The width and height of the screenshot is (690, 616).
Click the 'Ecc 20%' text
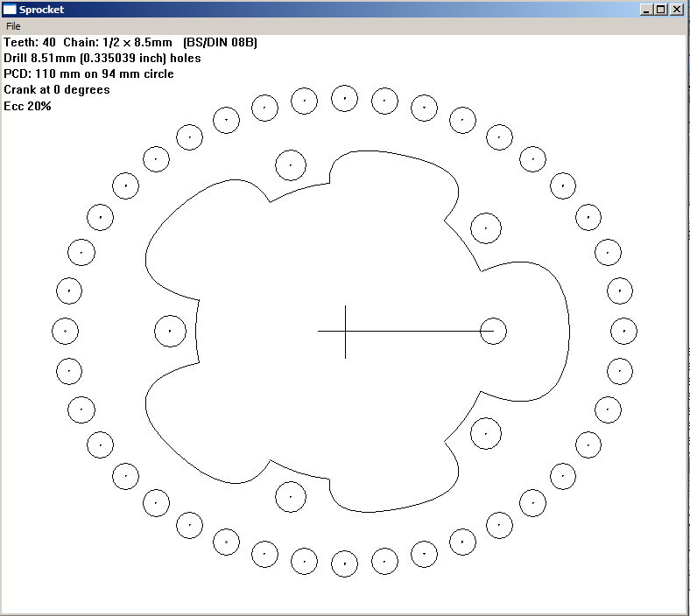tap(27, 106)
